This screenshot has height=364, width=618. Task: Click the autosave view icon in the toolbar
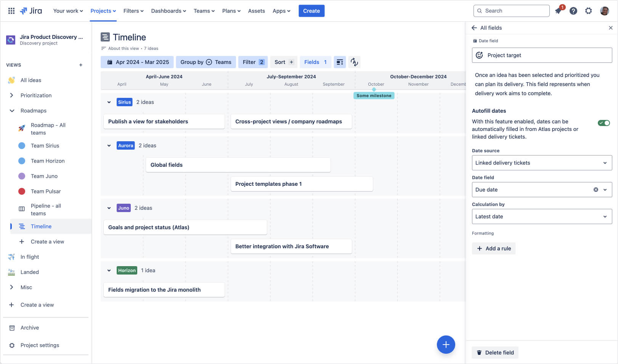pos(354,62)
